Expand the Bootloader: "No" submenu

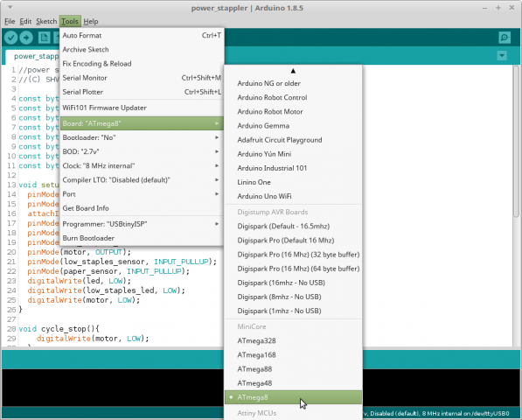142,137
